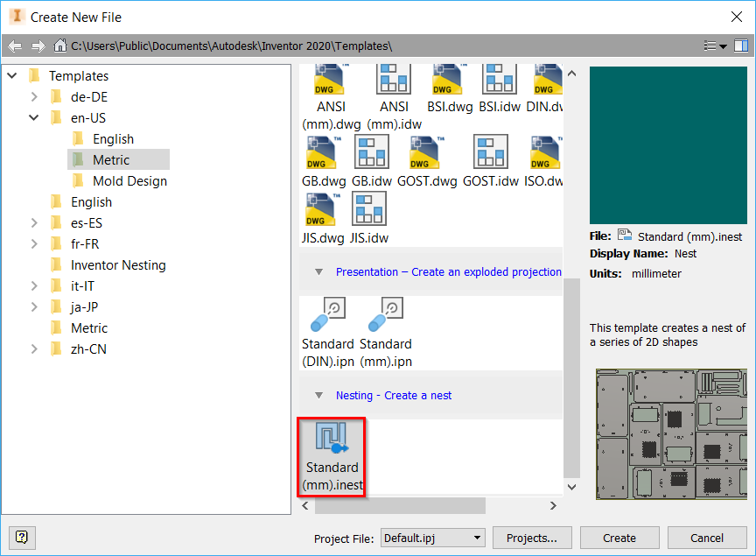Expand the ja-JP folder

click(34, 307)
